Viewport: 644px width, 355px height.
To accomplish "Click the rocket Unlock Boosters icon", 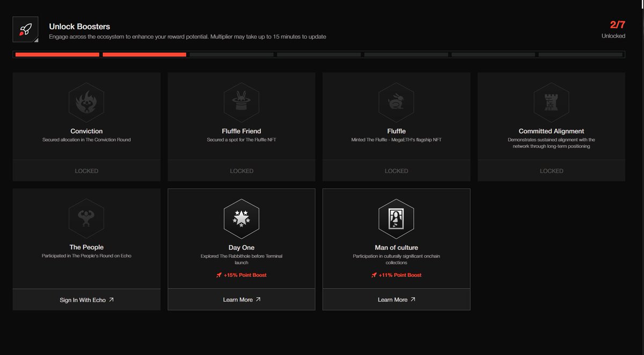I will pos(25,29).
